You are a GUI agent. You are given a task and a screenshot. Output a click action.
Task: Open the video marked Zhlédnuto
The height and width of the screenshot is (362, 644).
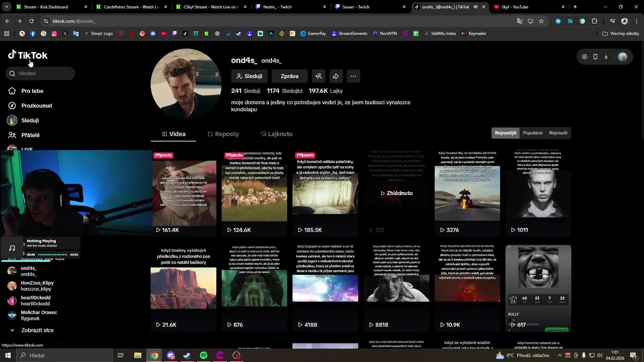396,193
